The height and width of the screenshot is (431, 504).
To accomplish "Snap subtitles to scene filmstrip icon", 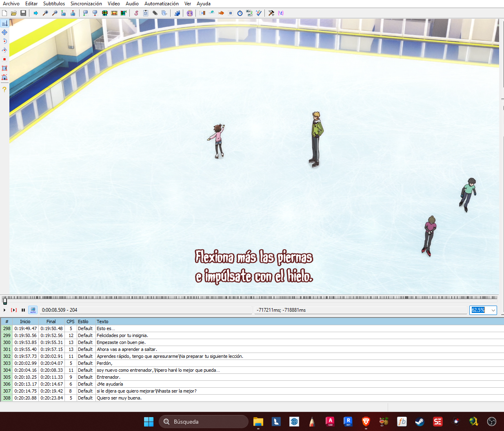I will tap(114, 13).
